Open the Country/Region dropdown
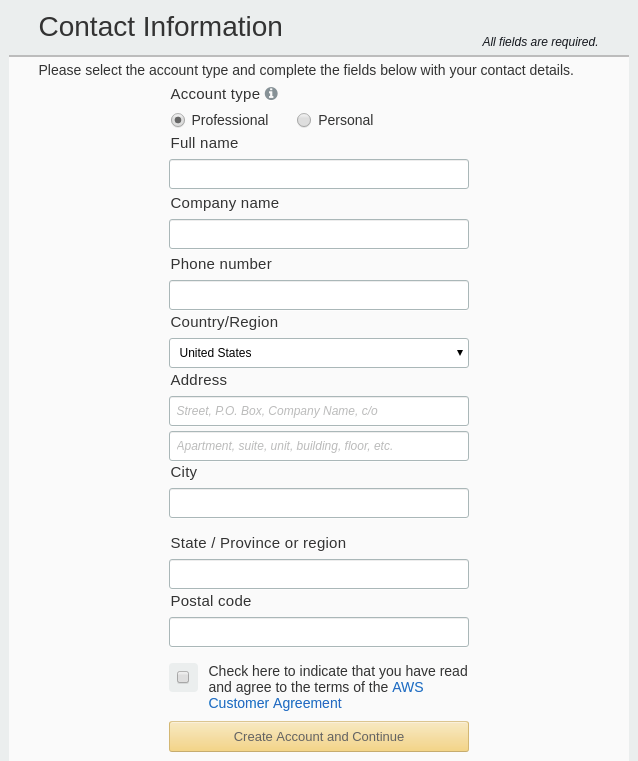Screen dimensions: 638x761 point(319,353)
